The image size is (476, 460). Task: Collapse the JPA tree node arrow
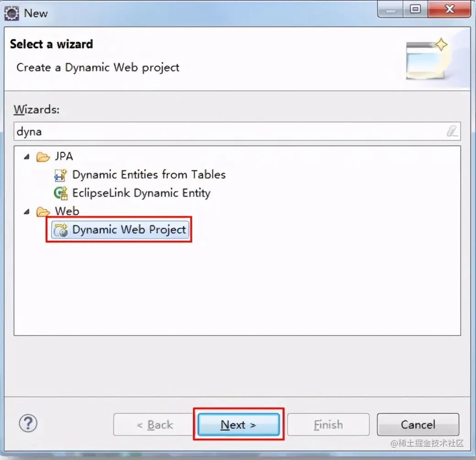pyautogui.click(x=27, y=157)
